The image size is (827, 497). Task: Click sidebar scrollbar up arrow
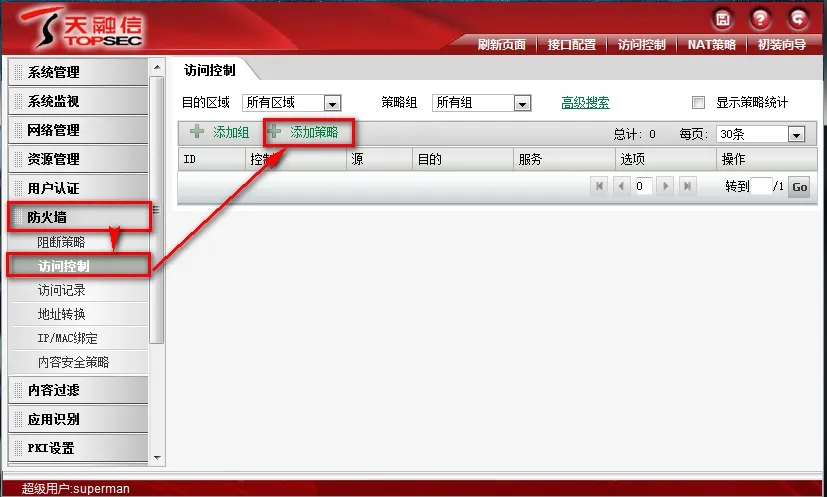pos(157,67)
